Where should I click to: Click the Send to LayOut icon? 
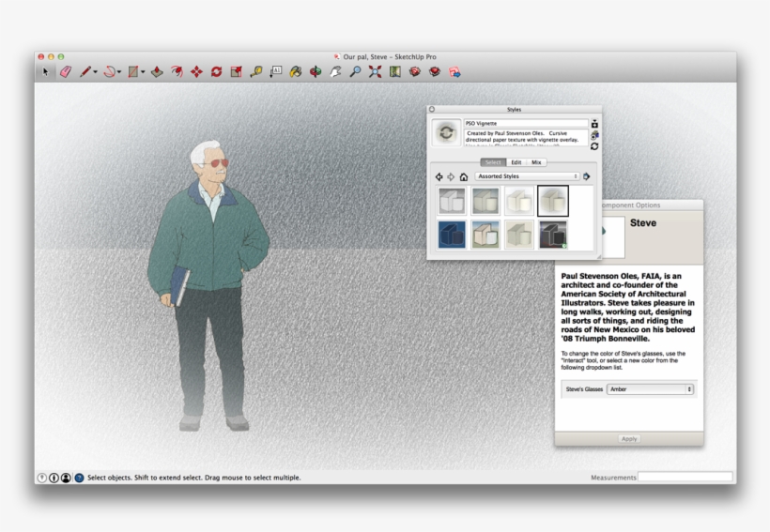454,72
